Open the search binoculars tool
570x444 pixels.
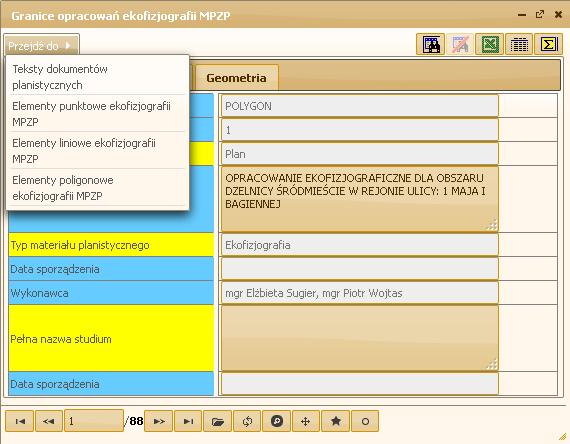pos(430,45)
